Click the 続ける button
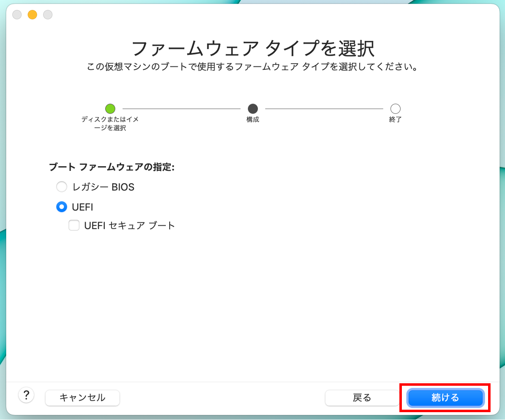Image resolution: width=505 pixels, height=420 pixels. pyautogui.click(x=445, y=398)
